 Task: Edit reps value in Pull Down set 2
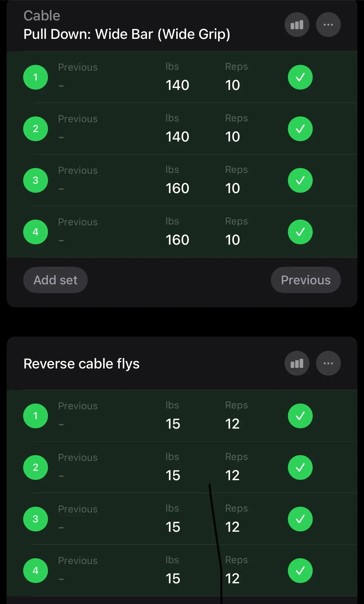tap(232, 137)
